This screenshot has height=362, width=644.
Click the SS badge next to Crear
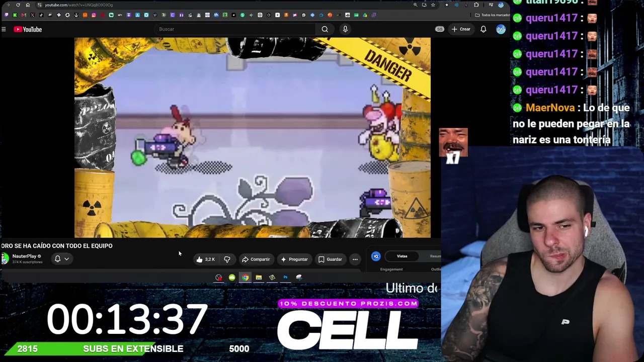440,29
